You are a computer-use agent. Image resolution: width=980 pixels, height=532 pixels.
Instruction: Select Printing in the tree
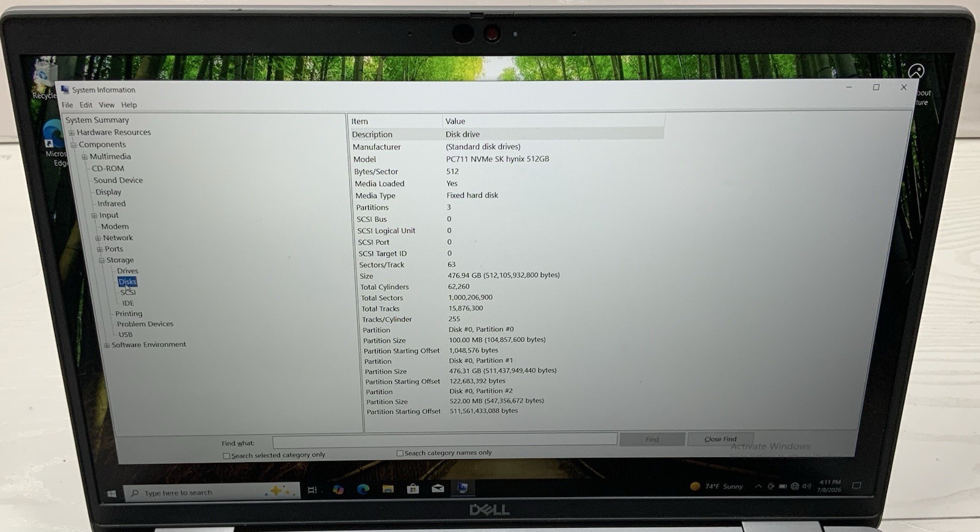click(x=129, y=314)
